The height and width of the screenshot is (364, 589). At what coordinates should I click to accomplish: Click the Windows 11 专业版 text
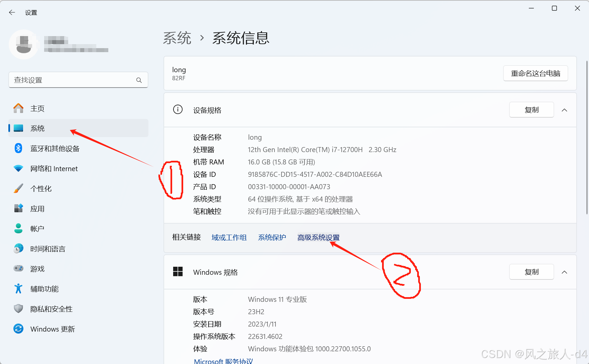(x=277, y=299)
